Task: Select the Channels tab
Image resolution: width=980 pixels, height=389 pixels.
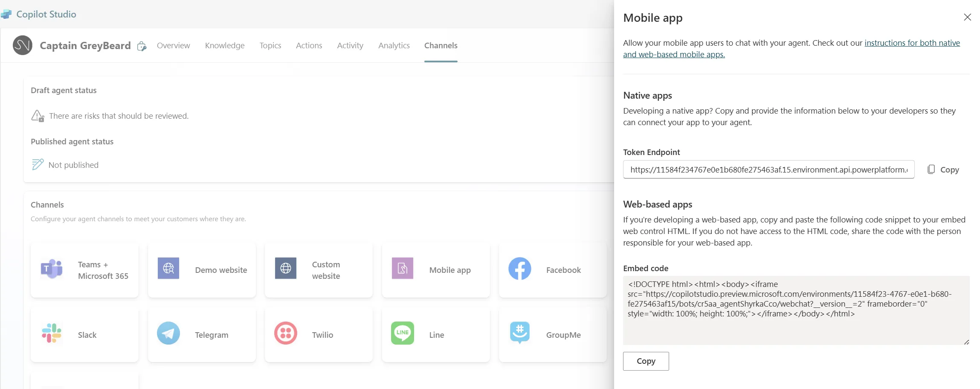Action: [441, 45]
